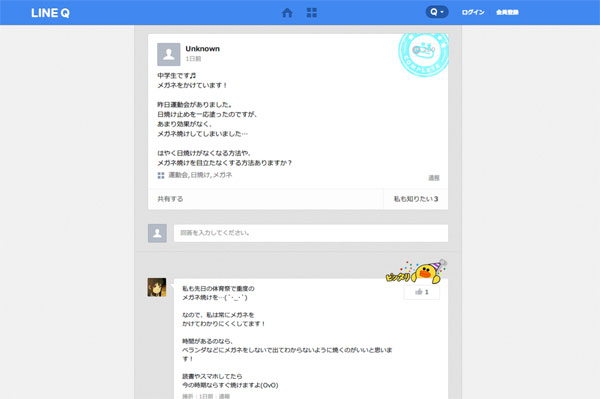The image size is (600, 399).
Task: Open the Q search dropdown
Action: coord(437,12)
